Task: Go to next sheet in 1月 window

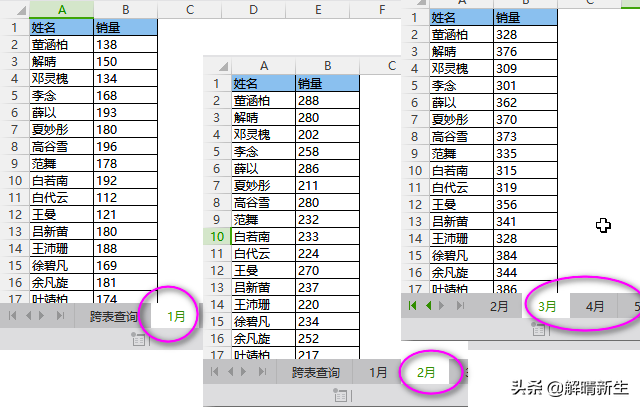Action: (x=41, y=315)
